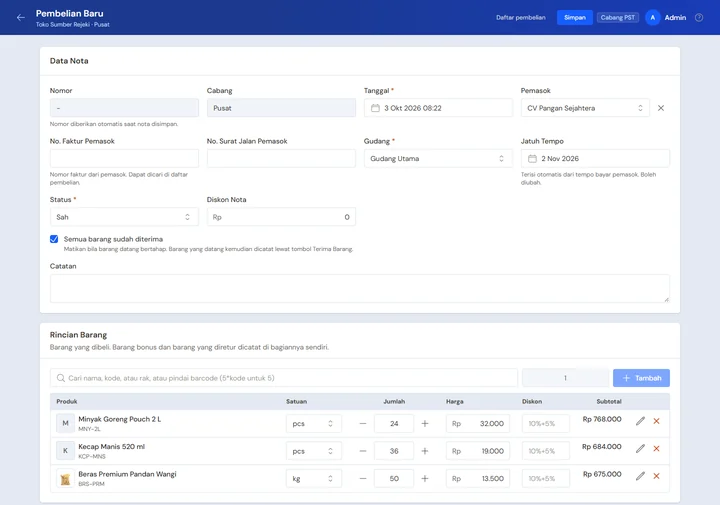The width and height of the screenshot is (720, 505).
Task: Click the catatan resize handle
Action: (666, 299)
